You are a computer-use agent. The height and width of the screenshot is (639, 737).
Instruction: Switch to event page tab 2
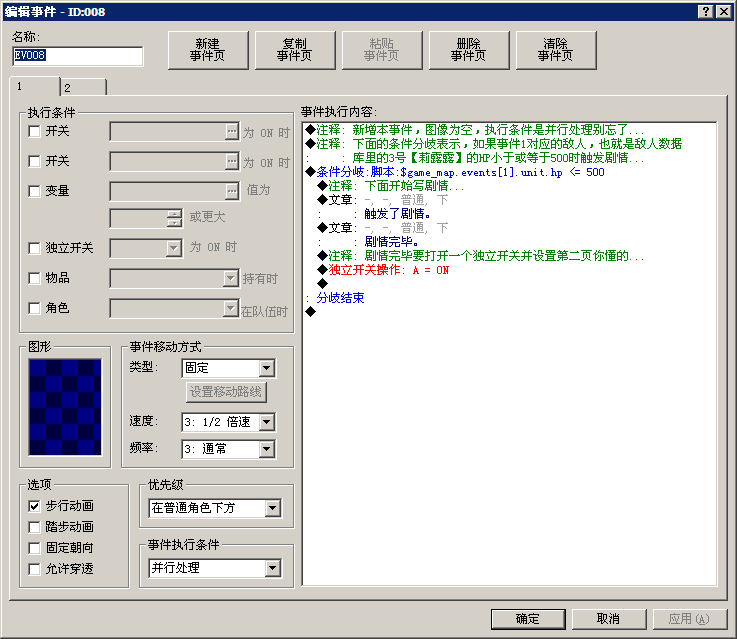point(84,88)
